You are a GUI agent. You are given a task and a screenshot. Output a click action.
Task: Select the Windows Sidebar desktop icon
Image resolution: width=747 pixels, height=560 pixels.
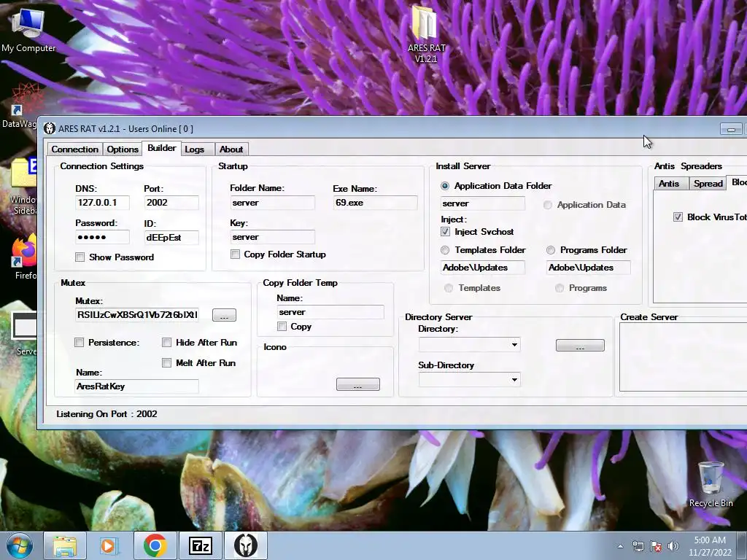click(x=23, y=186)
